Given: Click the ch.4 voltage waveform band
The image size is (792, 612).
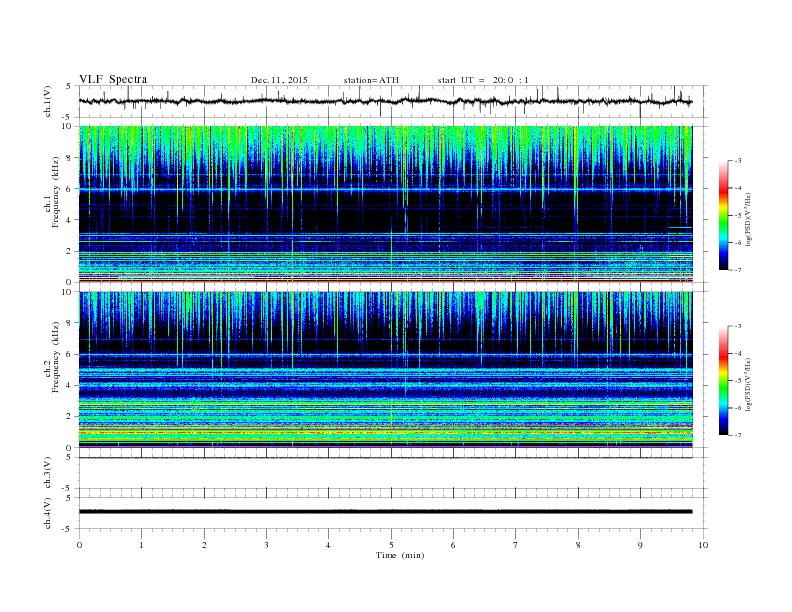Looking at the screenshot, I should tap(385, 512).
